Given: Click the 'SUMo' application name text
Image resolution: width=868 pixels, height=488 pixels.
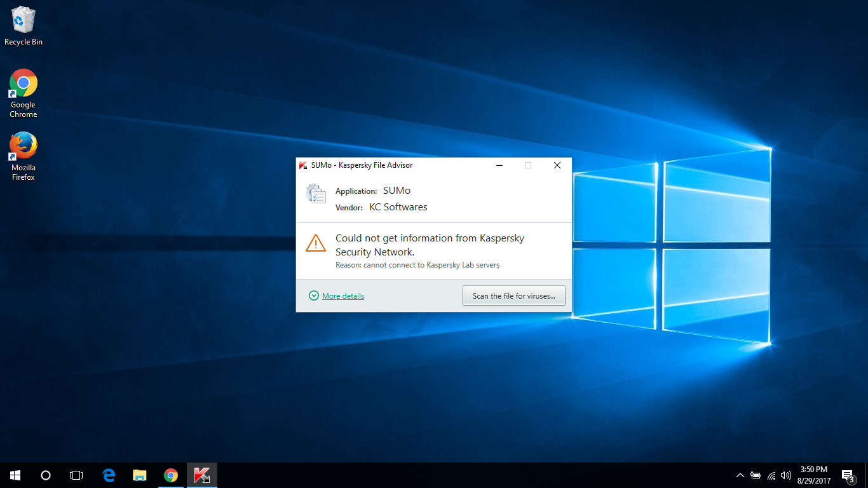Looking at the screenshot, I should (x=397, y=191).
